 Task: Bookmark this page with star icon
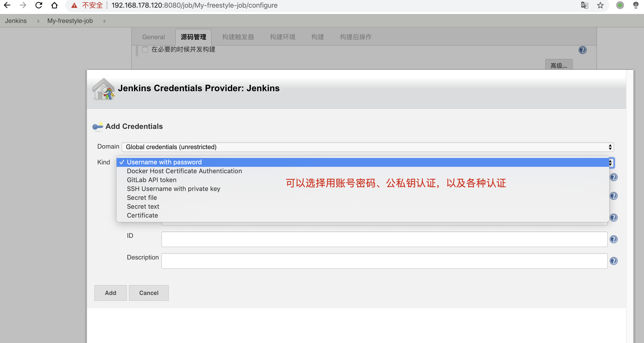click(600, 5)
